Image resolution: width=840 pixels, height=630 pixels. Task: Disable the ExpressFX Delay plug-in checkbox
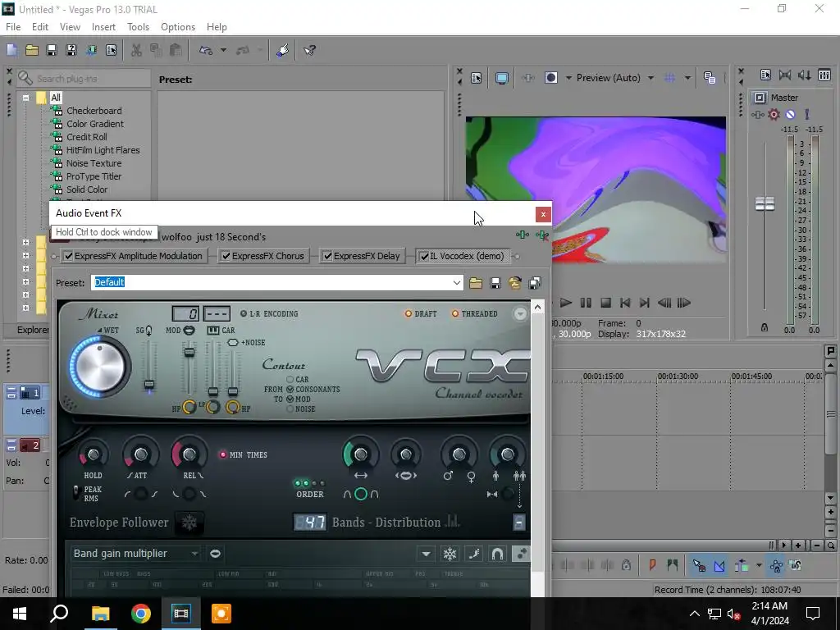327,256
